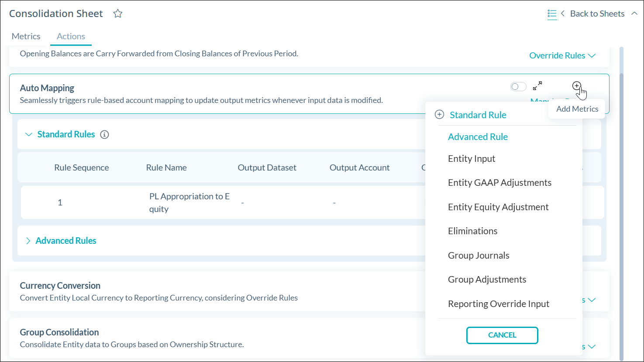Viewport: 644px width, 362px height.
Task: Collapse the Standard Rules section
Action: pos(29,134)
